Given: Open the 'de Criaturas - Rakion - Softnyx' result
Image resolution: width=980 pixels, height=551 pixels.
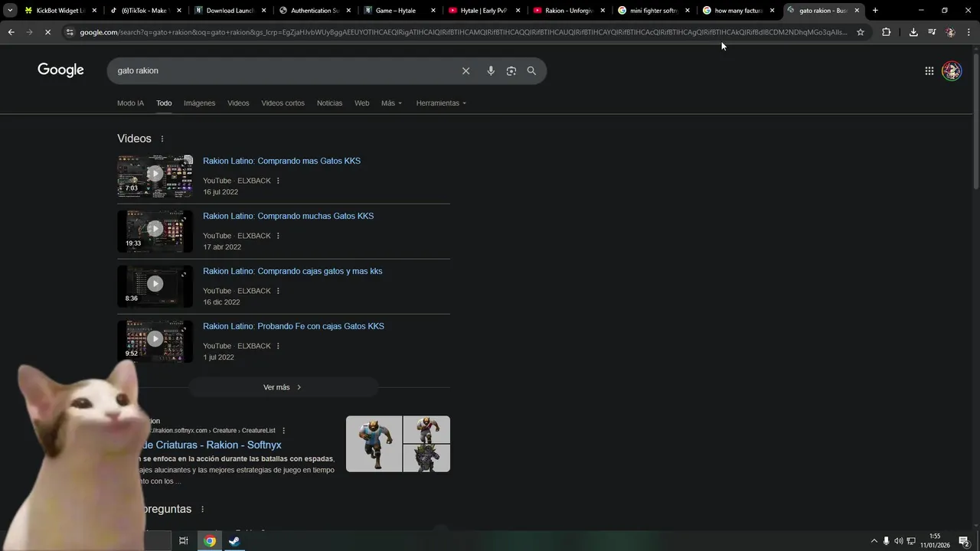Looking at the screenshot, I should pyautogui.click(x=211, y=445).
